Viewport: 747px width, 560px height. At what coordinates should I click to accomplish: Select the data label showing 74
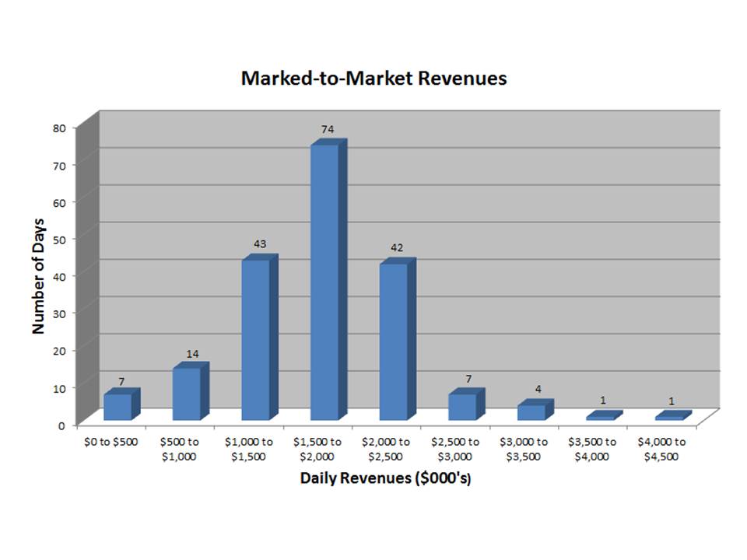(328, 129)
